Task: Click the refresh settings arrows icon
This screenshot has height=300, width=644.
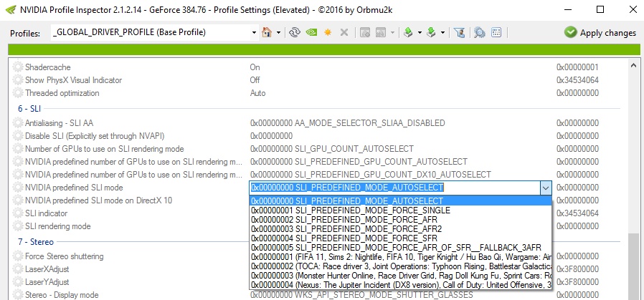Action: (x=294, y=32)
